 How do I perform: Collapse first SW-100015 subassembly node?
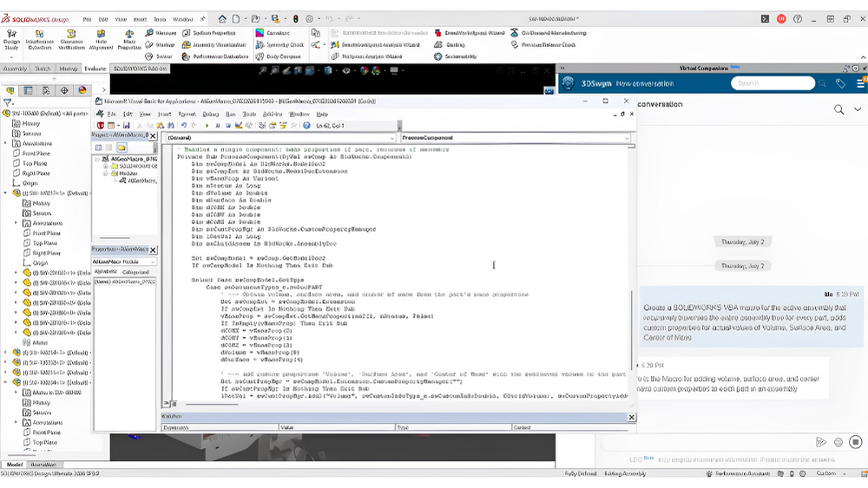pyautogui.click(x=6, y=194)
